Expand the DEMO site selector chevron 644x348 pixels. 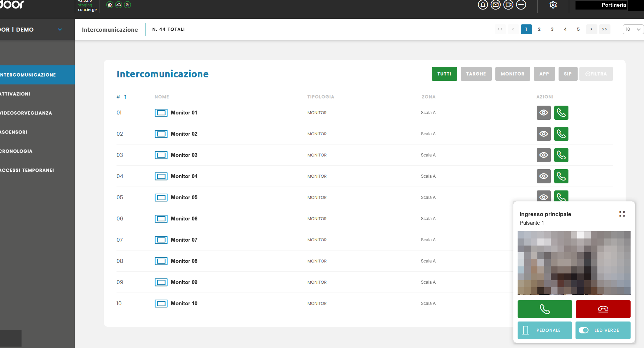click(x=60, y=30)
